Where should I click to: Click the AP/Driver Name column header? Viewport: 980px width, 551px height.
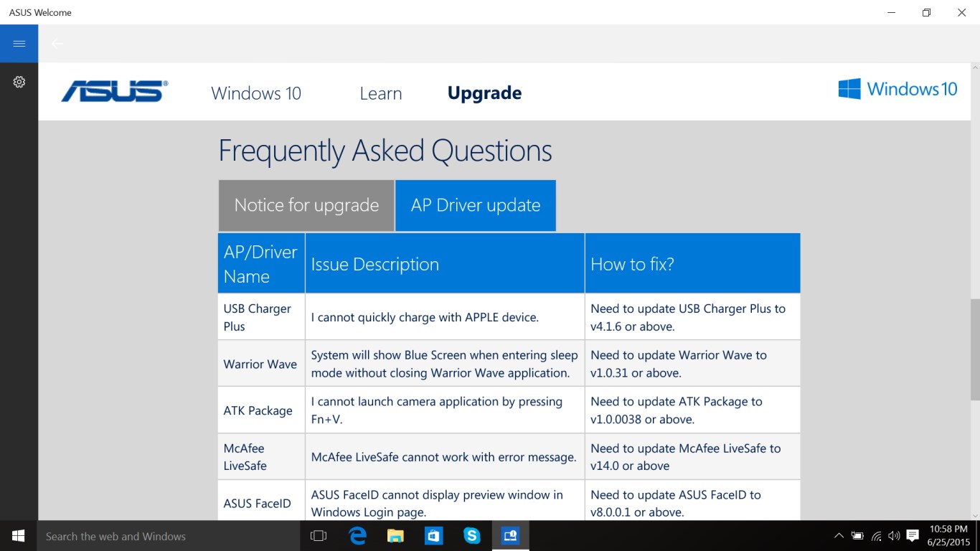pos(261,263)
